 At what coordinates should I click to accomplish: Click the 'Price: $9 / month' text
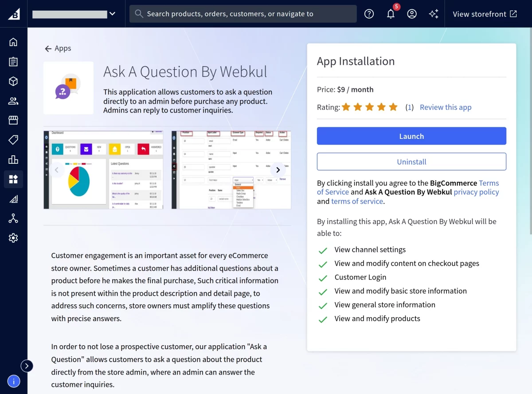[345, 89]
